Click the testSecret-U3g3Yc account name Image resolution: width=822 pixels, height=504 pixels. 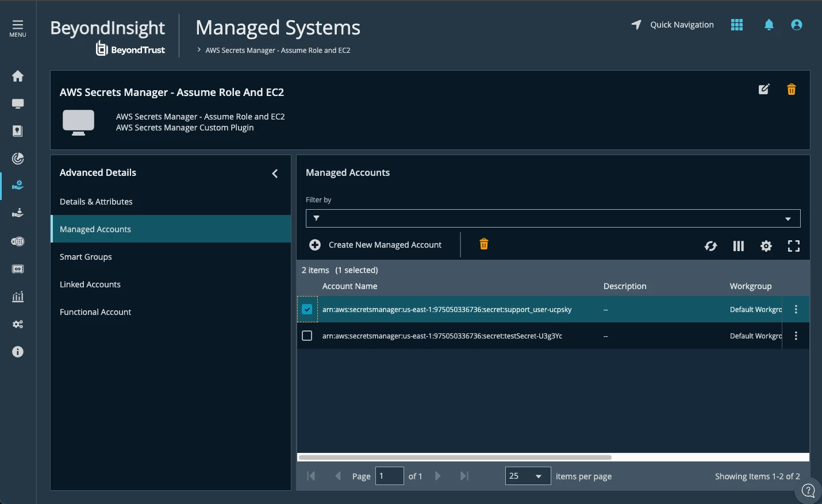click(442, 336)
